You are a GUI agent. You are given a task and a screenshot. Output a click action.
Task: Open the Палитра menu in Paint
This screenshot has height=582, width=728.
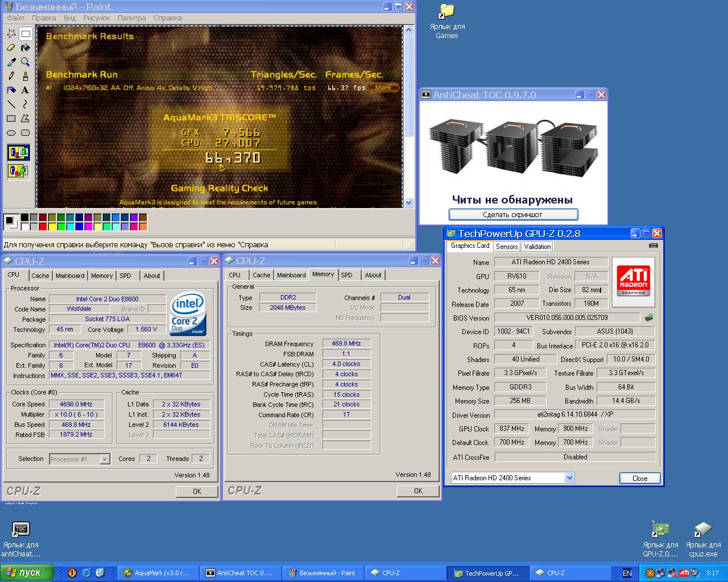(x=132, y=18)
